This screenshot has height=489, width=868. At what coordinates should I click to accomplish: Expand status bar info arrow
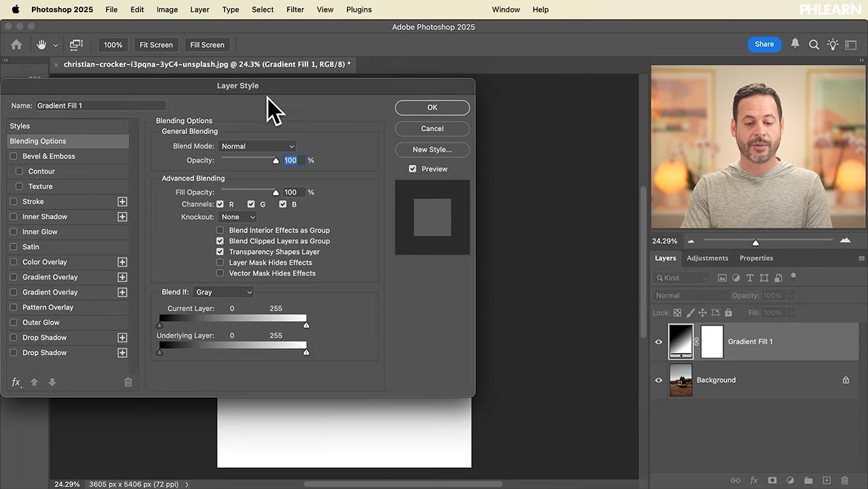(x=187, y=484)
